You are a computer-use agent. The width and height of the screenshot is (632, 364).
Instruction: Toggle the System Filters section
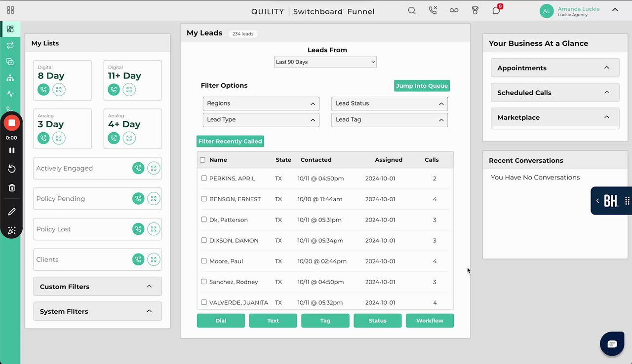pyautogui.click(x=97, y=311)
